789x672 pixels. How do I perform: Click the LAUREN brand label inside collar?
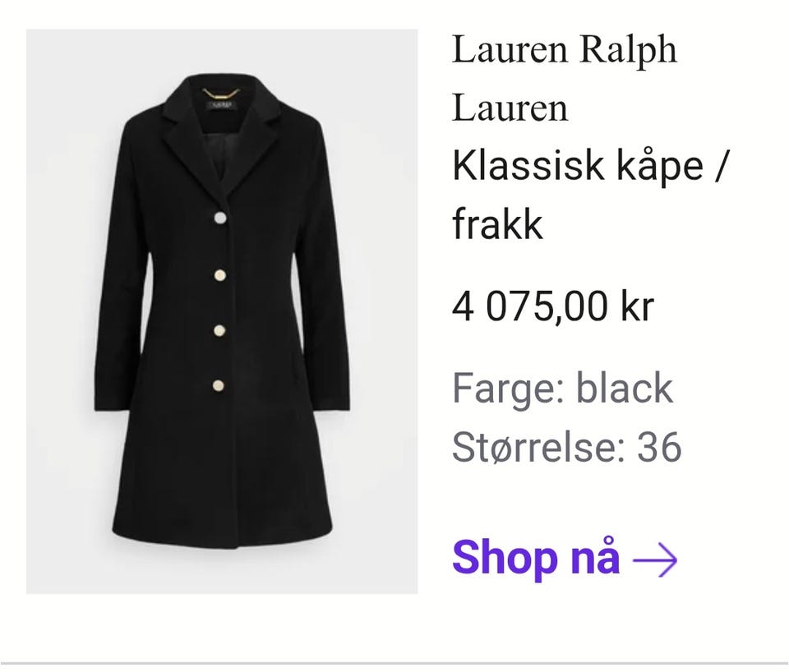(x=221, y=104)
